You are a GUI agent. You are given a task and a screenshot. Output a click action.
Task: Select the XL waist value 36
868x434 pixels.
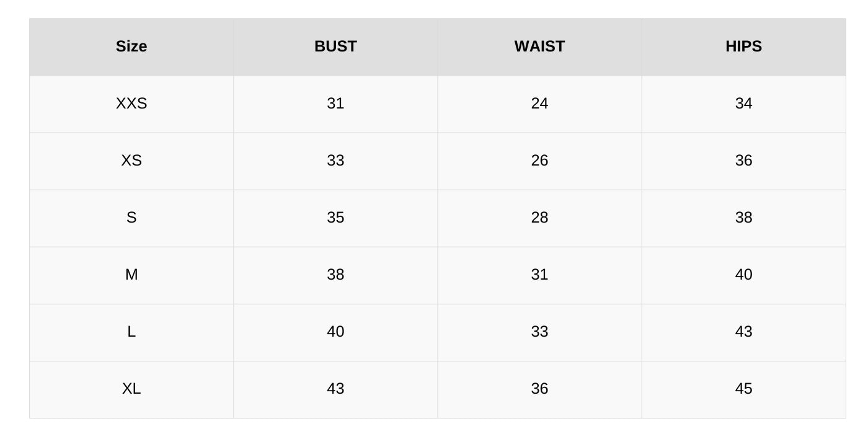(x=539, y=389)
